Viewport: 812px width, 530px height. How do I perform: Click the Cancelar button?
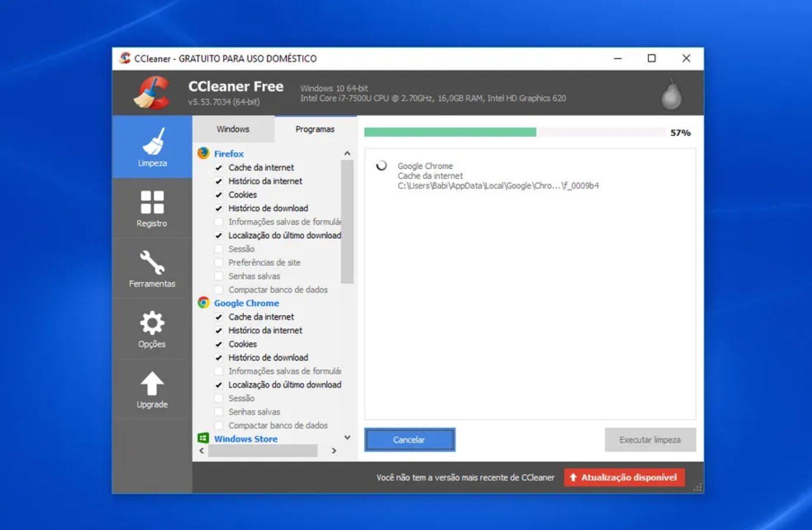(x=410, y=439)
